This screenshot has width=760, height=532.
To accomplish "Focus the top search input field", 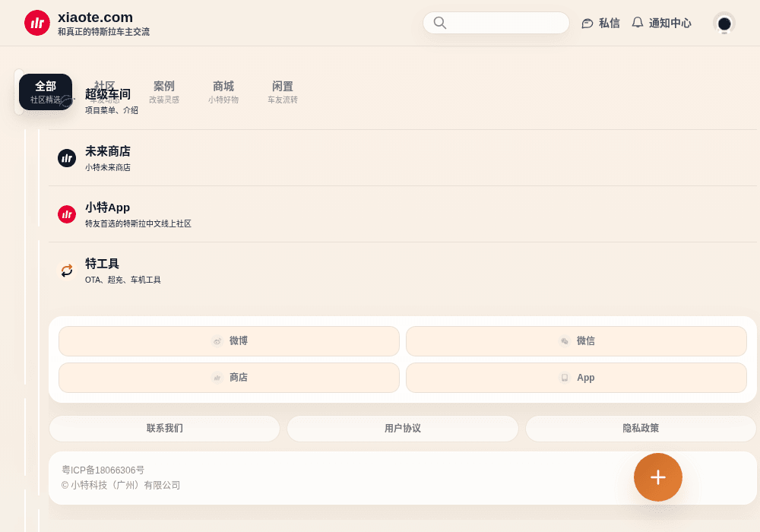I will click(496, 23).
